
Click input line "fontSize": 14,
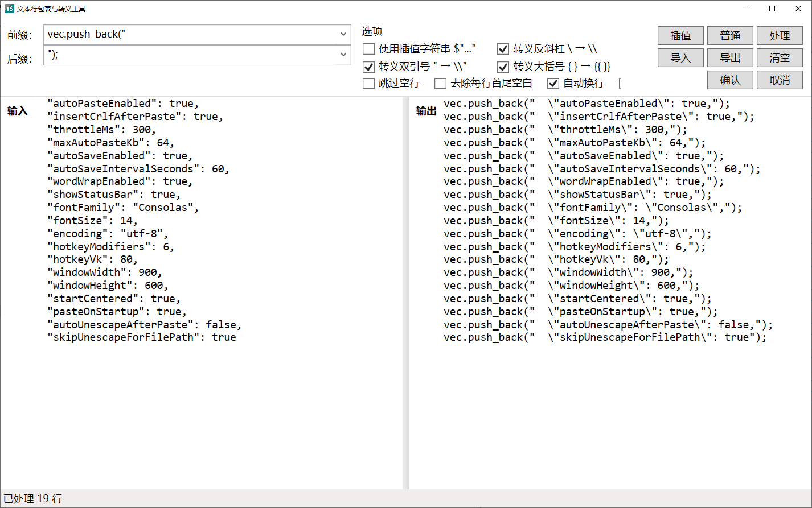[93, 221]
